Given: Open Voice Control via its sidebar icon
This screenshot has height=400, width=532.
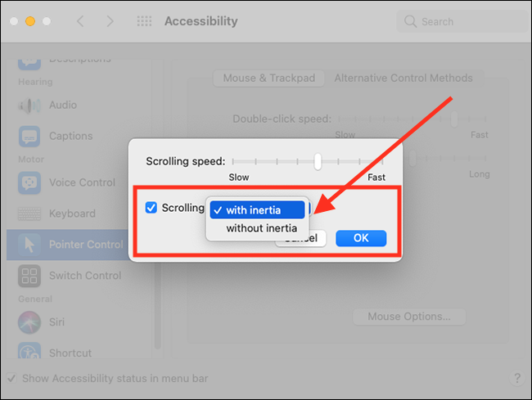Looking at the screenshot, I should (x=29, y=182).
